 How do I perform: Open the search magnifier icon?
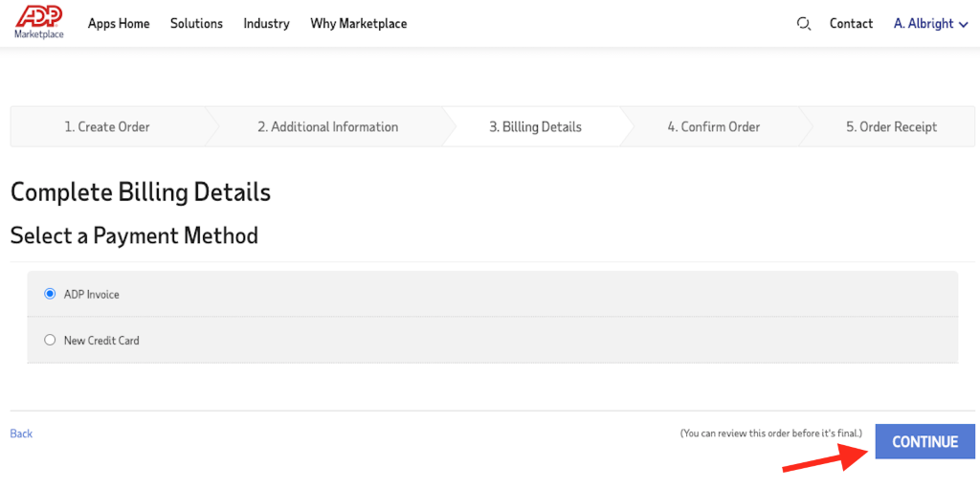(x=804, y=24)
